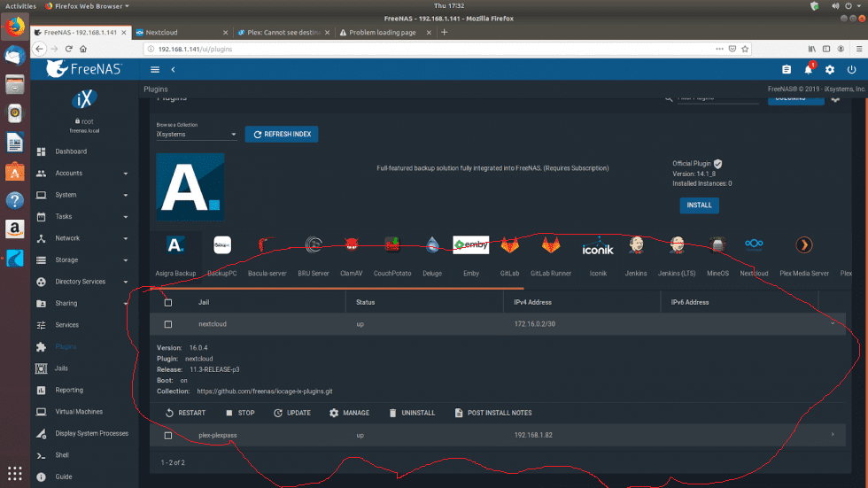Expand the System sidebar menu
This screenshot has width=868, height=488.
[x=83, y=195]
